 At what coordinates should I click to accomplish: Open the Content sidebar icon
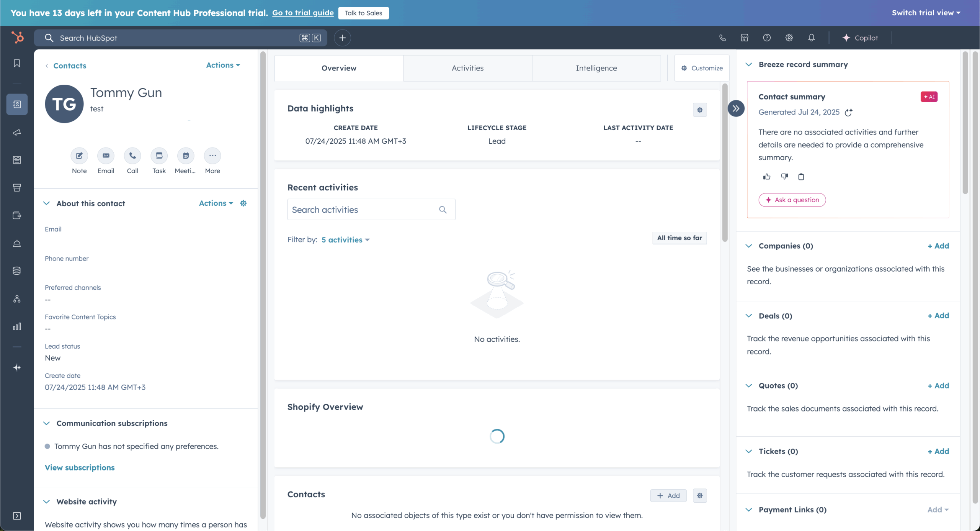17,160
